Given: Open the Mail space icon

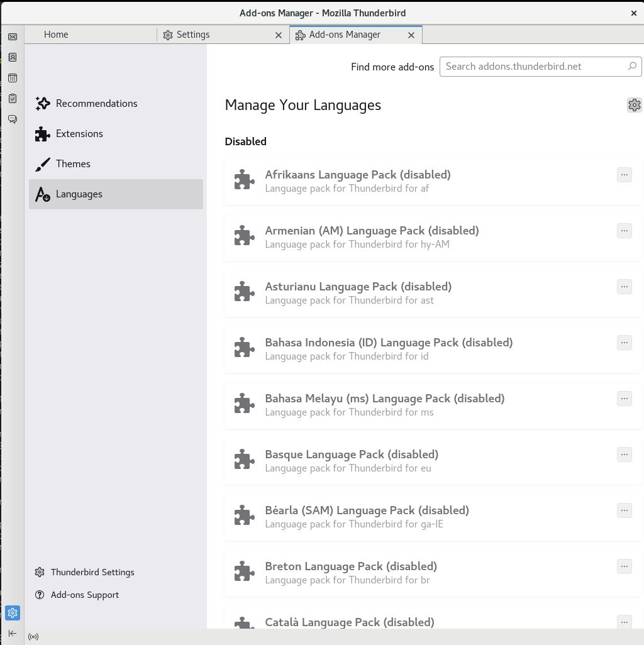Looking at the screenshot, I should (12, 37).
